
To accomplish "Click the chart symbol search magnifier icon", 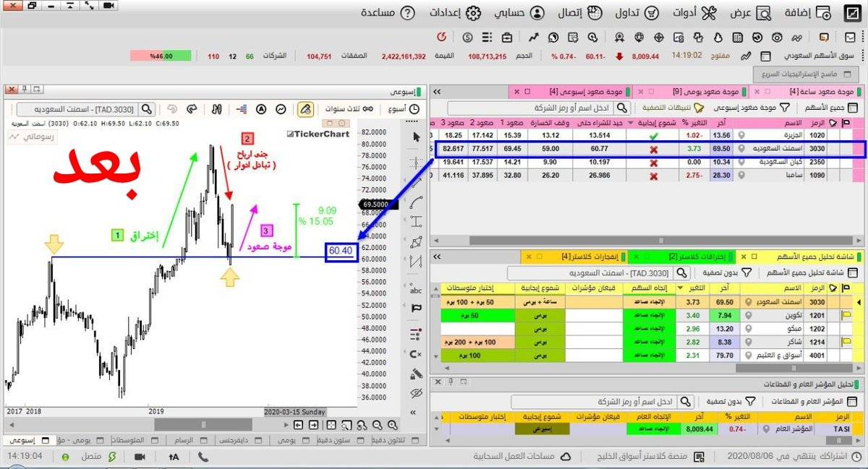I will [147, 109].
